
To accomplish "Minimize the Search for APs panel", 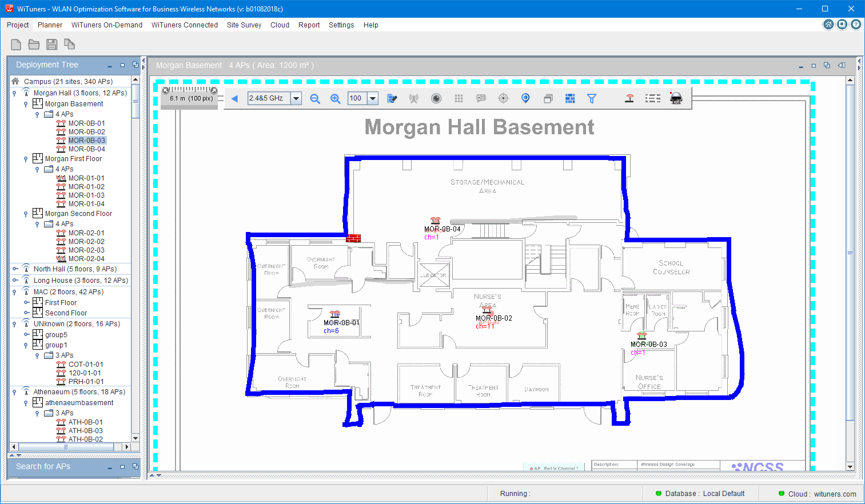I will [110, 467].
